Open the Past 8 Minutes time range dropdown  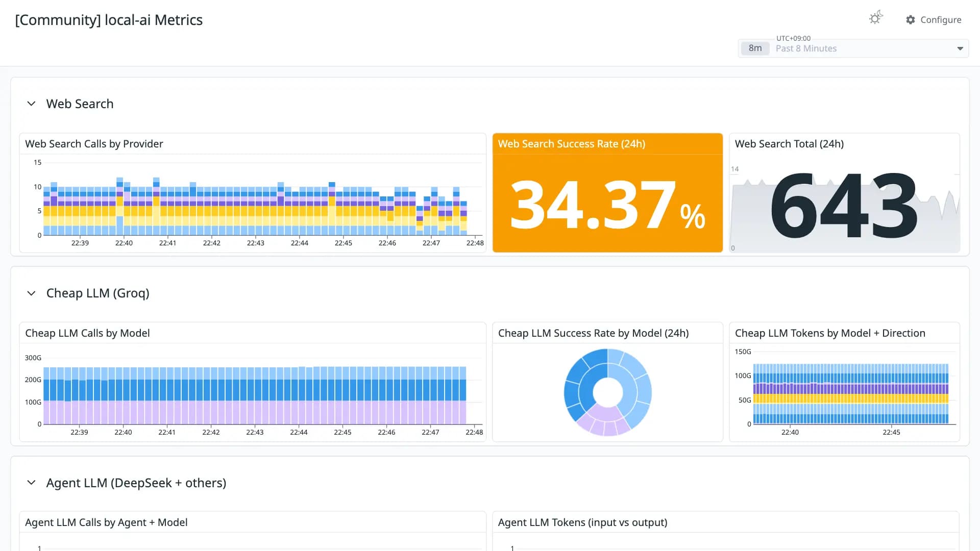click(x=853, y=48)
